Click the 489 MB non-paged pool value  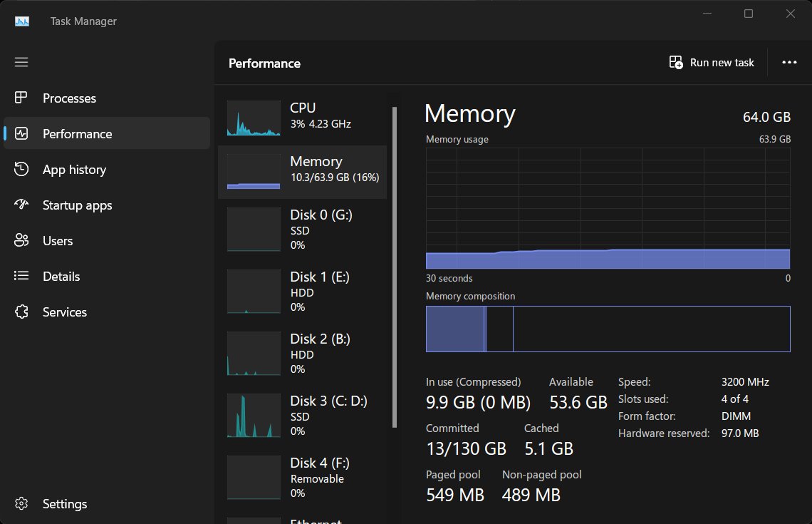pos(531,495)
